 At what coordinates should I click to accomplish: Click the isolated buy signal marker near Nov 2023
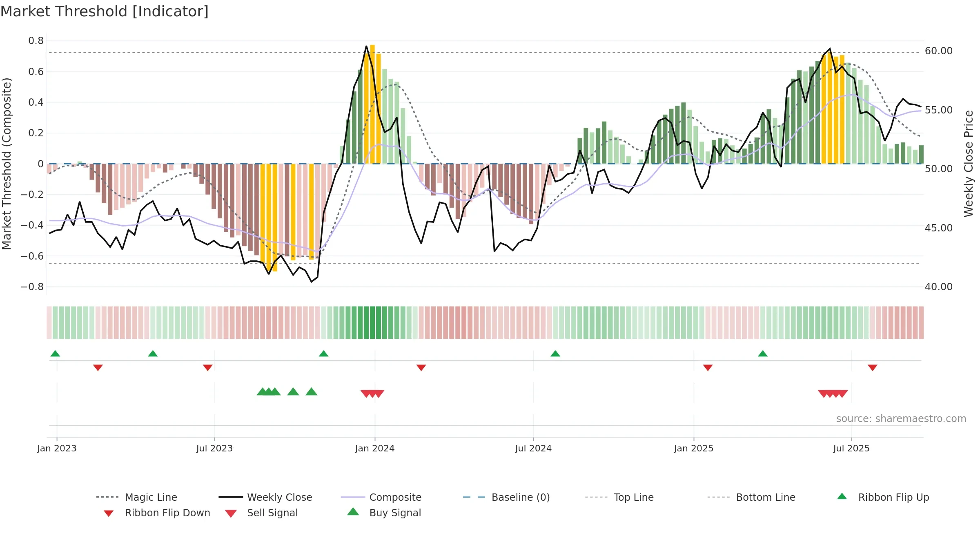pos(312,392)
